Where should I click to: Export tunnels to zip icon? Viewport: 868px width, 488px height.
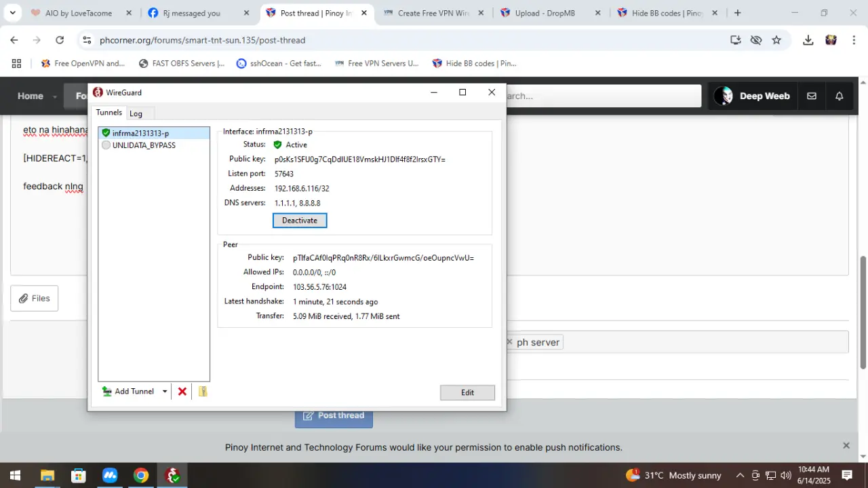pyautogui.click(x=202, y=392)
